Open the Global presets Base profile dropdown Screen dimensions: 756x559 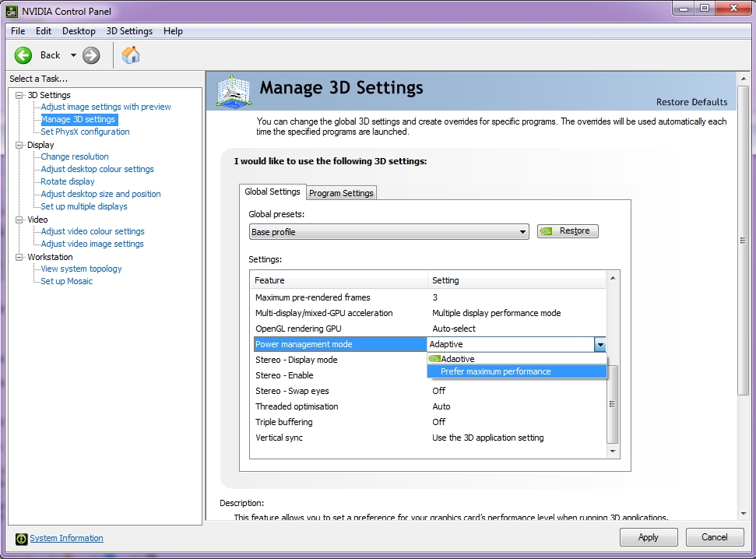click(x=389, y=232)
